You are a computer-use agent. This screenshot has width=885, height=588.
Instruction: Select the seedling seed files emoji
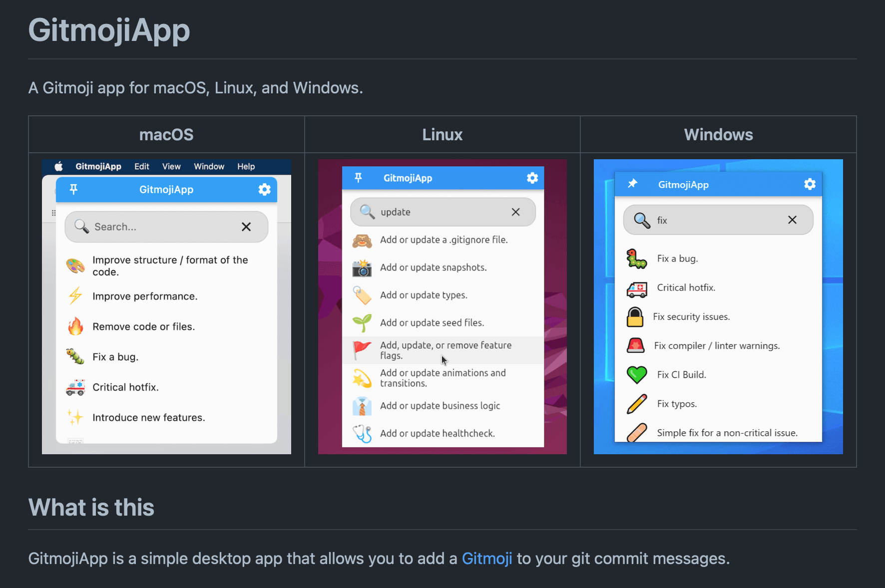coord(362,322)
